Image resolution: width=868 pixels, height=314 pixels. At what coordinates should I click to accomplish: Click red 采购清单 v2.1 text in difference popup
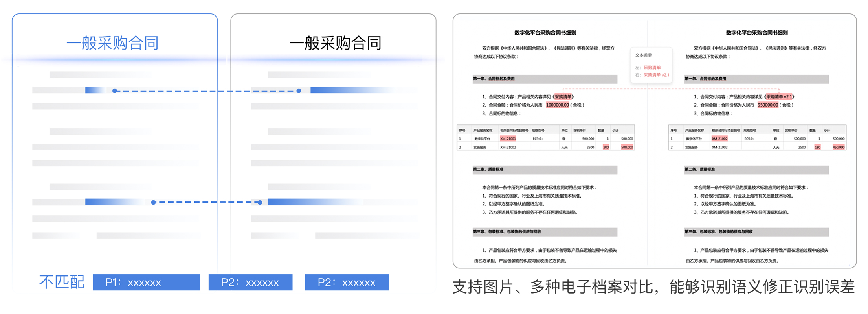point(656,75)
